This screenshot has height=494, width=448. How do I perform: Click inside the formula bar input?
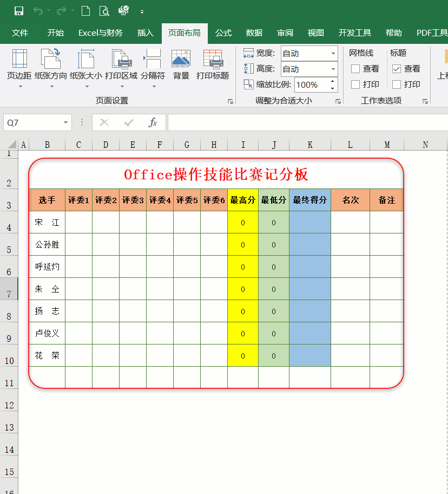click(308, 122)
